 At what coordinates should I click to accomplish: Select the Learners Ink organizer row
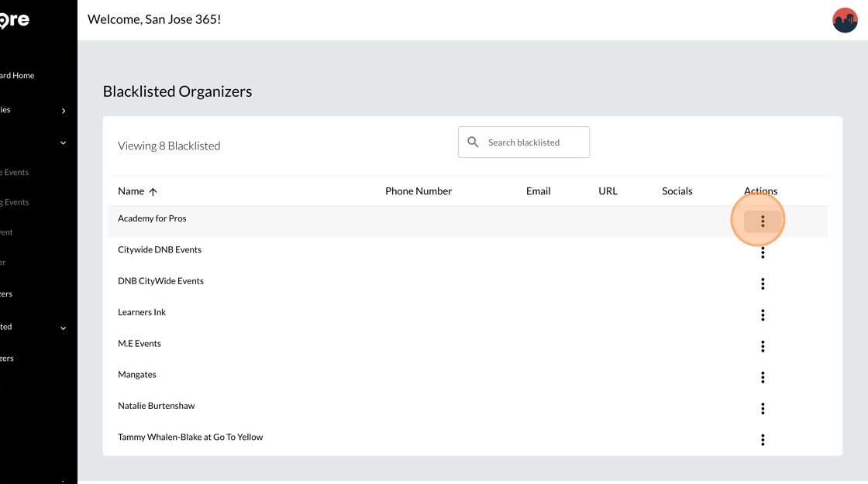(x=142, y=312)
